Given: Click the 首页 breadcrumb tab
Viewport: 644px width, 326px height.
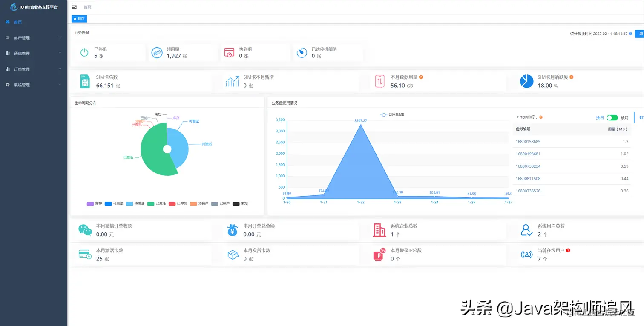Looking at the screenshot, I should pyautogui.click(x=79, y=19).
